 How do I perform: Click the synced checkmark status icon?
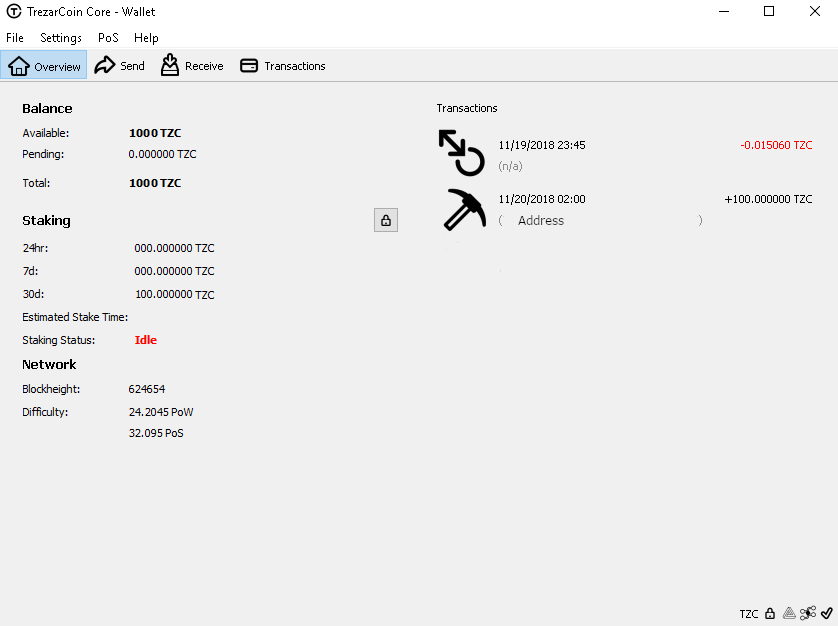(827, 613)
